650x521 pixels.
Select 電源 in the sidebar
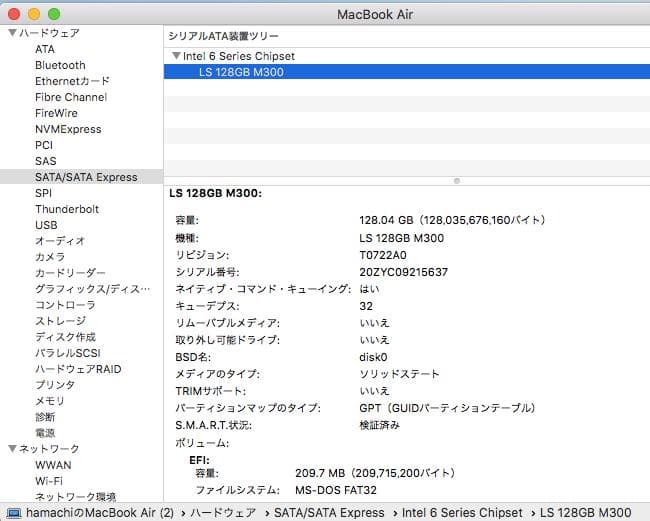tap(45, 433)
